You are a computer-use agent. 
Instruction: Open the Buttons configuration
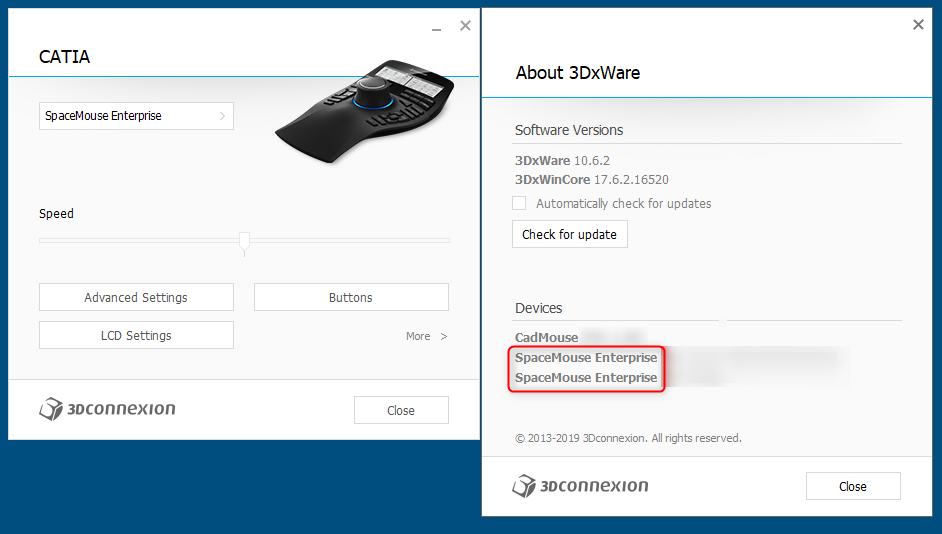pyautogui.click(x=351, y=297)
